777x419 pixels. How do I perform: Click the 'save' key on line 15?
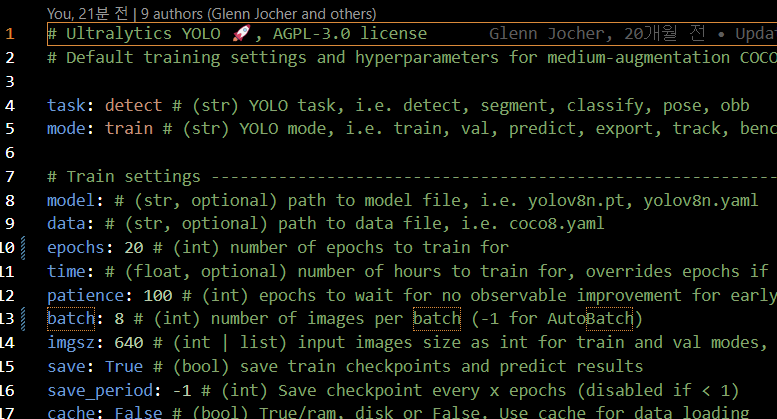point(66,367)
